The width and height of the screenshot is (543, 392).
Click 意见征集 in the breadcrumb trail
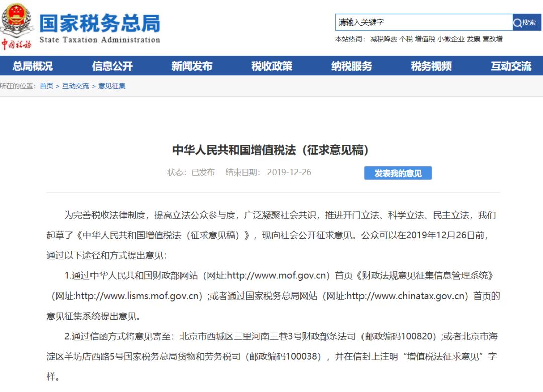(112, 86)
